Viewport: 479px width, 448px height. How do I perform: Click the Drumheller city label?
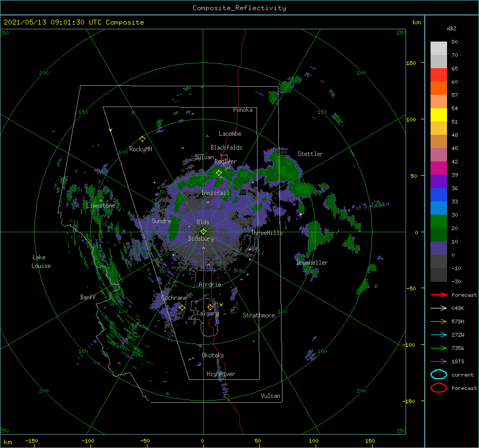(312, 263)
